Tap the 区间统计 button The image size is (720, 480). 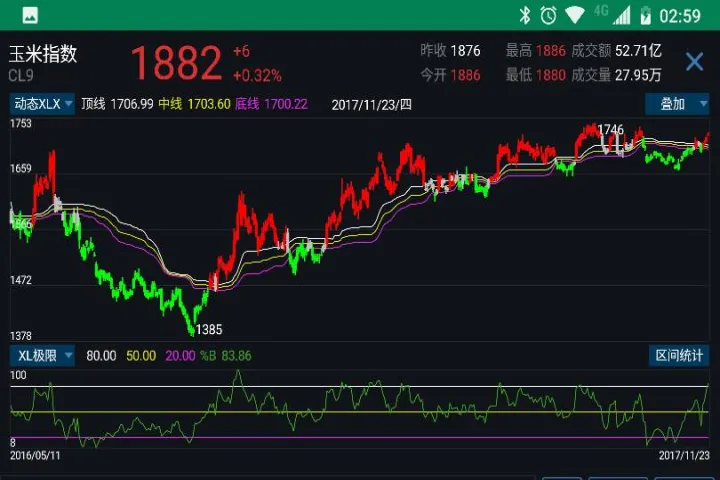click(x=679, y=356)
